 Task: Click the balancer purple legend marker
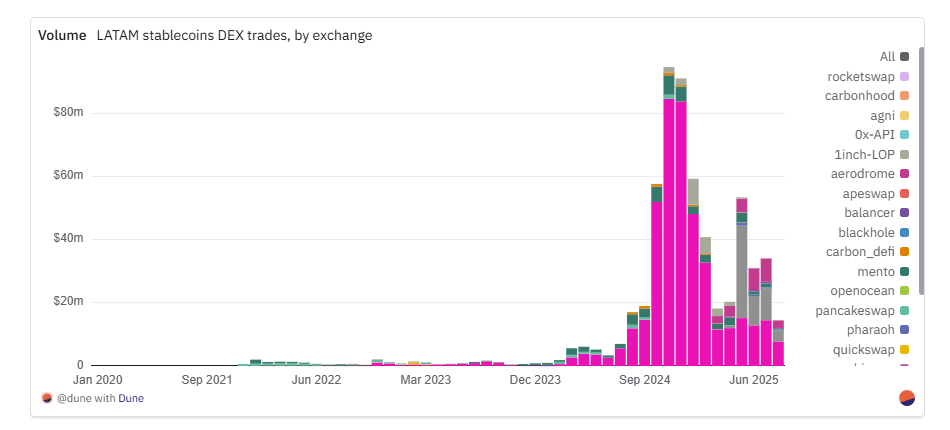pos(905,213)
